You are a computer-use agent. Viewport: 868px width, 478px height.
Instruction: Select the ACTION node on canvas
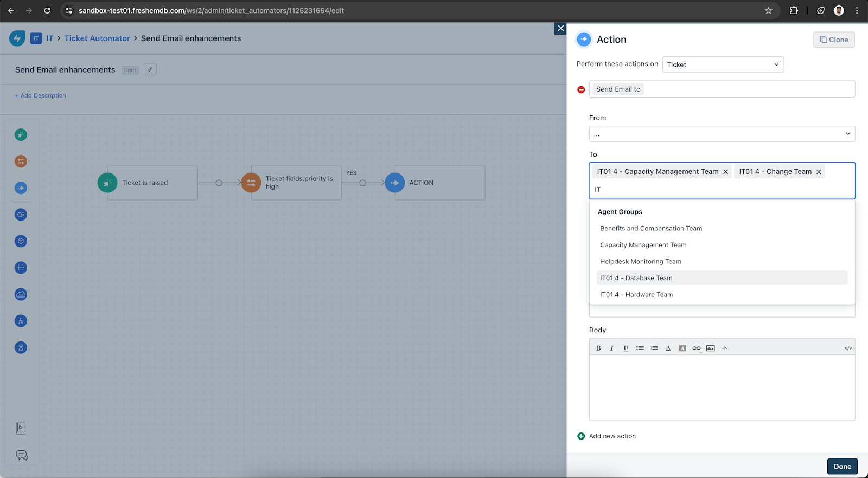[x=435, y=183]
